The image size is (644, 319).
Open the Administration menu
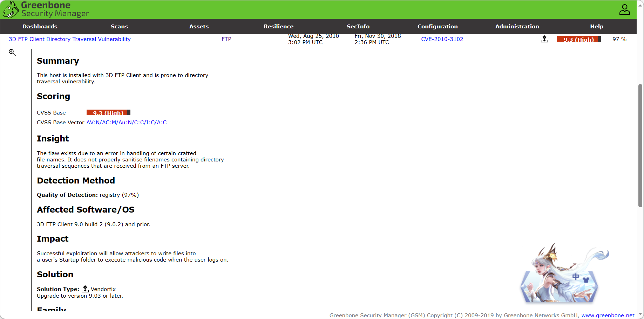[517, 27]
